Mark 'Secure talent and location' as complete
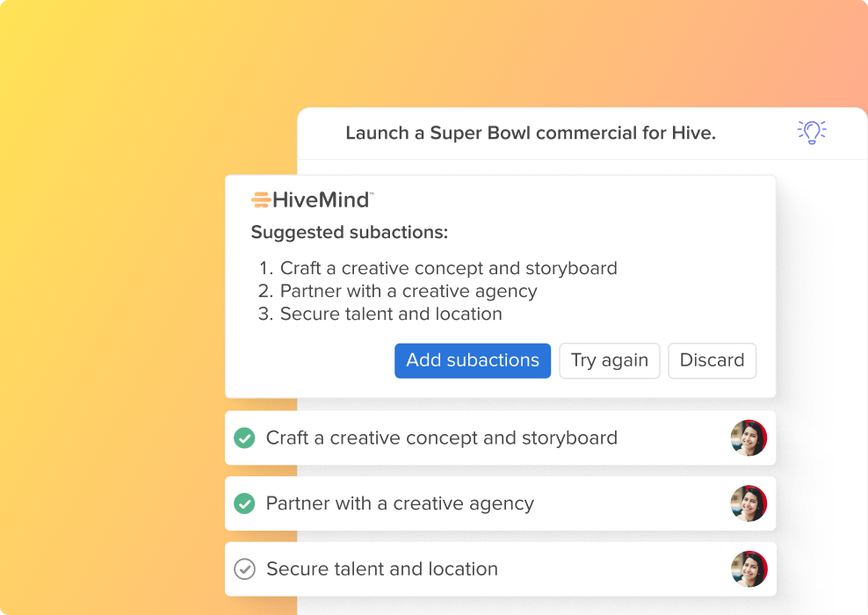 tap(244, 568)
